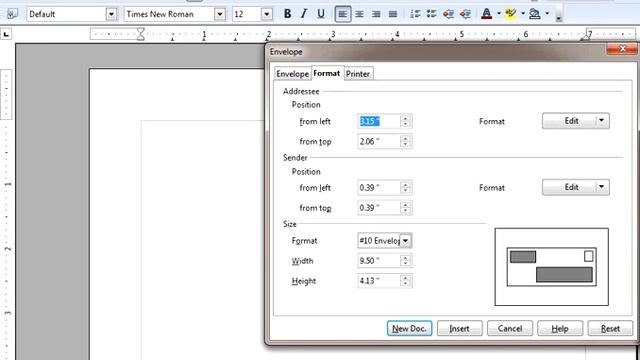The height and width of the screenshot is (360, 640).
Task: Click the Insert button
Action: click(460, 328)
